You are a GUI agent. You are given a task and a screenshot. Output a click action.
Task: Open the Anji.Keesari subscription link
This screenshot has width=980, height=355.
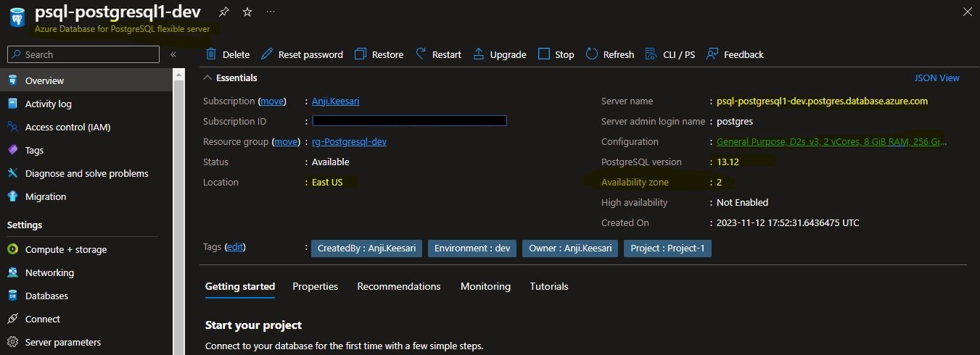[336, 101]
